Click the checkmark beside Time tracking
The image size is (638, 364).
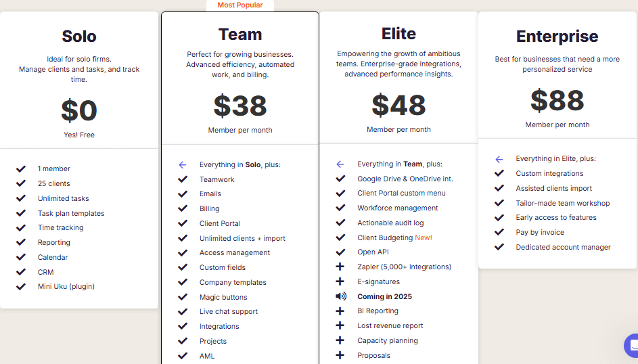(21, 228)
